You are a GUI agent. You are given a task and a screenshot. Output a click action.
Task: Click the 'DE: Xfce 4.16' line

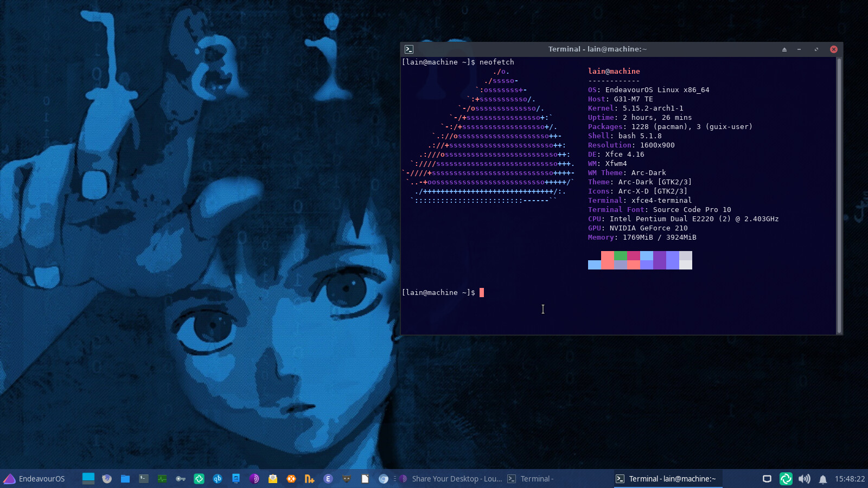[616, 155]
